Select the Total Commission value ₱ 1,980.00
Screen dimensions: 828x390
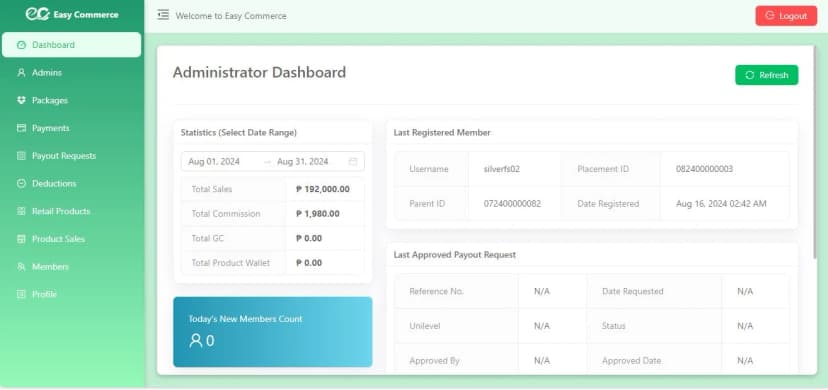(317, 214)
